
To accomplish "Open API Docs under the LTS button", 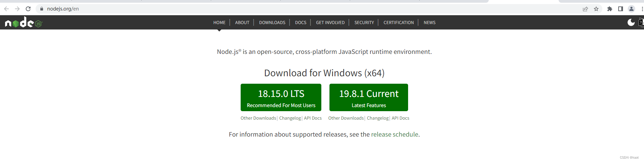I will tap(313, 118).
